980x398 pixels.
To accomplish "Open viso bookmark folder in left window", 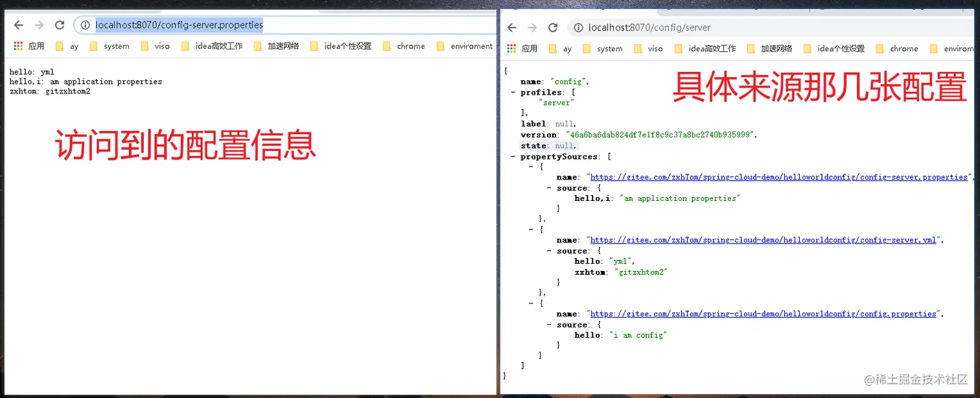I will (x=155, y=46).
